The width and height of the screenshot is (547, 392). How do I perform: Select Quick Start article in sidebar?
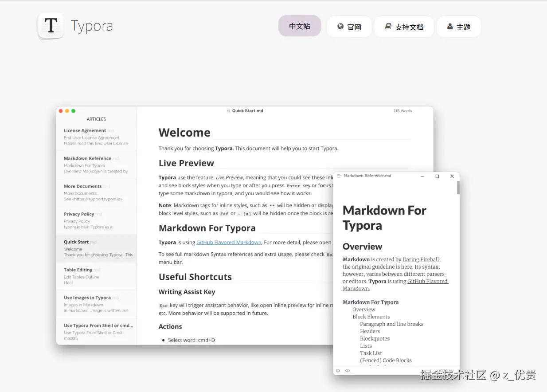pos(97,248)
